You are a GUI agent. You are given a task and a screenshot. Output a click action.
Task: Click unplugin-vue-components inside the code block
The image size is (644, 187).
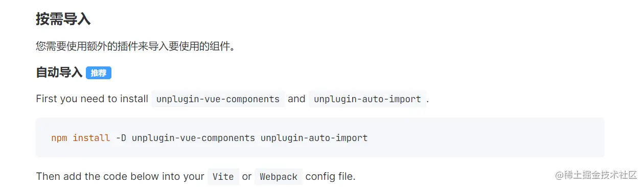(193, 138)
